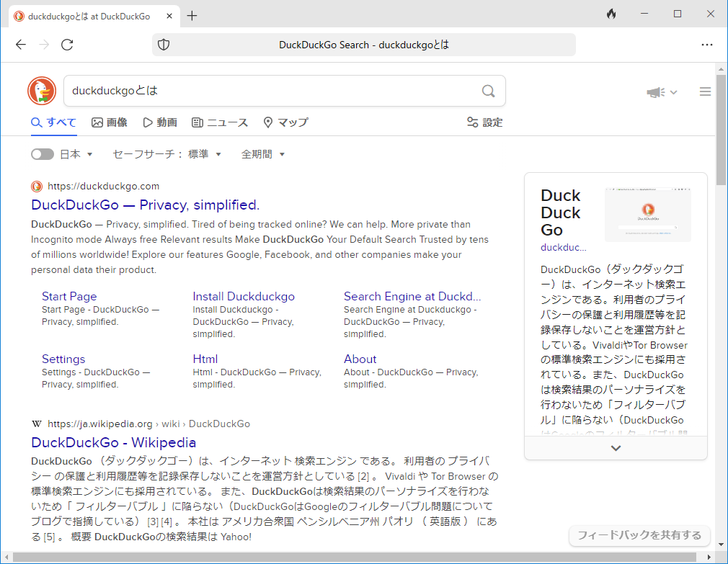Switch to the マップ tab
This screenshot has width=728, height=564.
tap(285, 122)
